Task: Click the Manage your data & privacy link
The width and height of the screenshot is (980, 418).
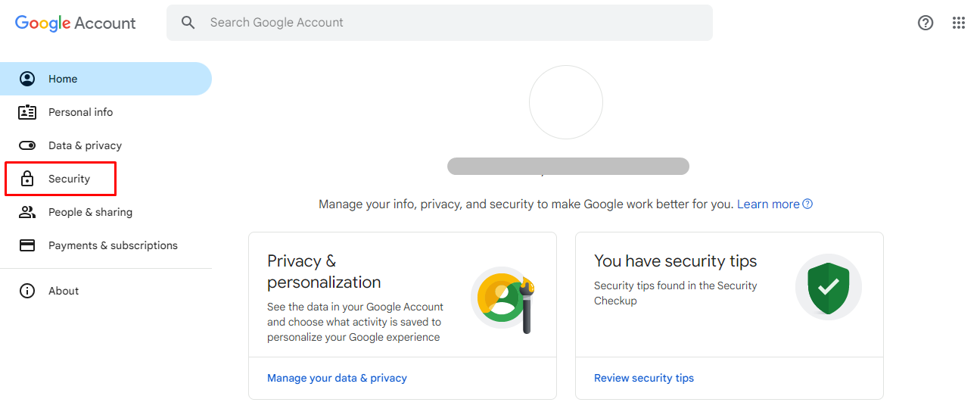Action: pos(337,378)
